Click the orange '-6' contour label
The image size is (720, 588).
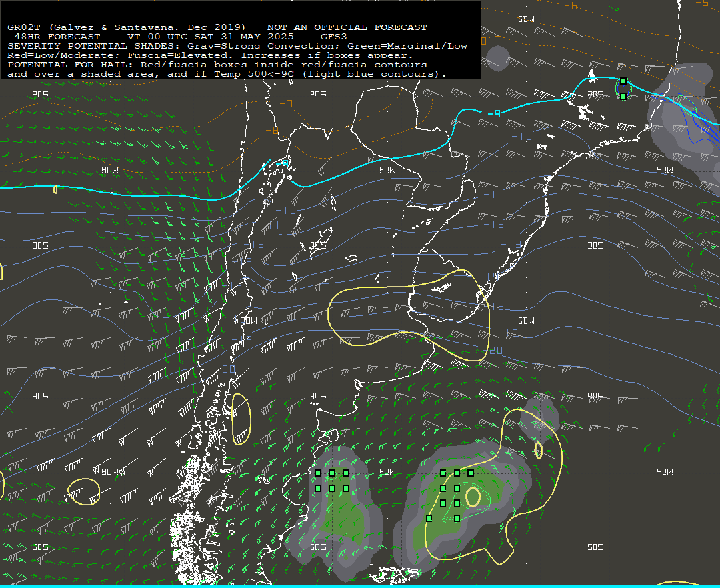pos(571,6)
